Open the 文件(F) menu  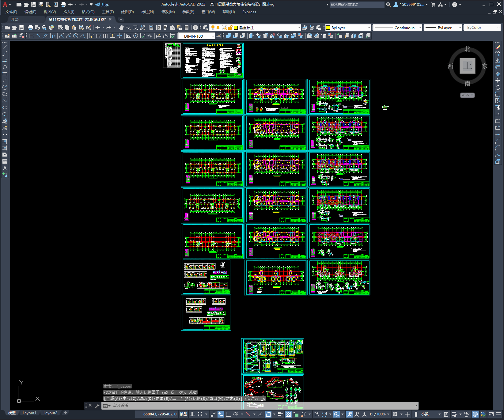[x=11, y=12]
